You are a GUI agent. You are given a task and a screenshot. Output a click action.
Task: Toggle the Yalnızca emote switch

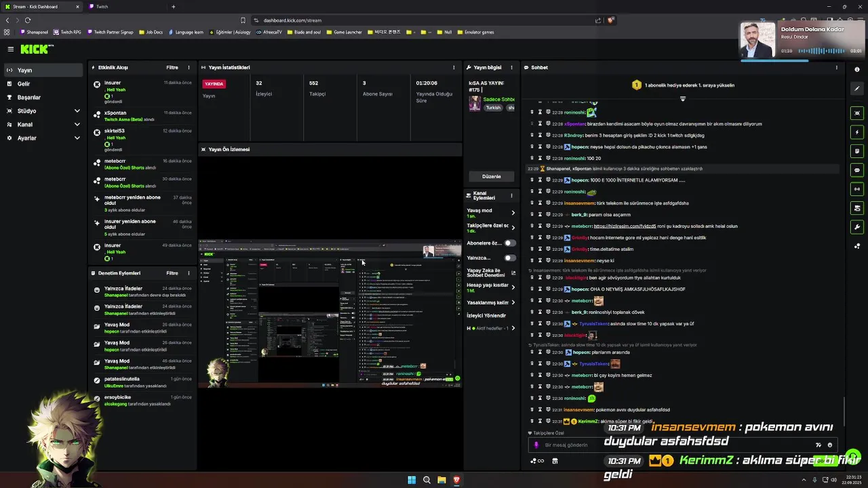click(509, 258)
